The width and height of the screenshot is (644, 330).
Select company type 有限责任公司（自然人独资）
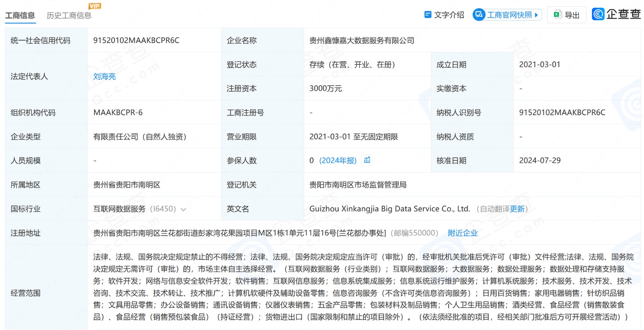point(142,137)
